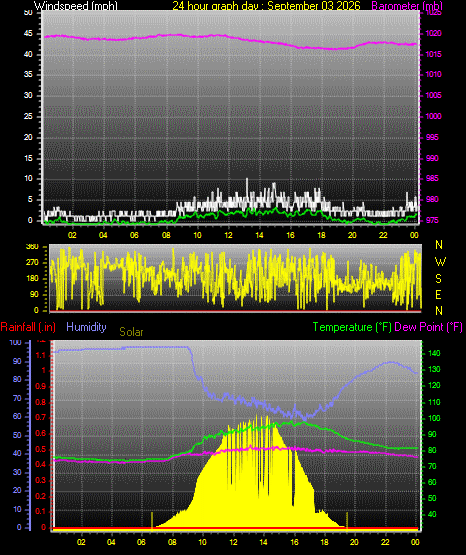Click the S compass direction label

(x=438, y=279)
